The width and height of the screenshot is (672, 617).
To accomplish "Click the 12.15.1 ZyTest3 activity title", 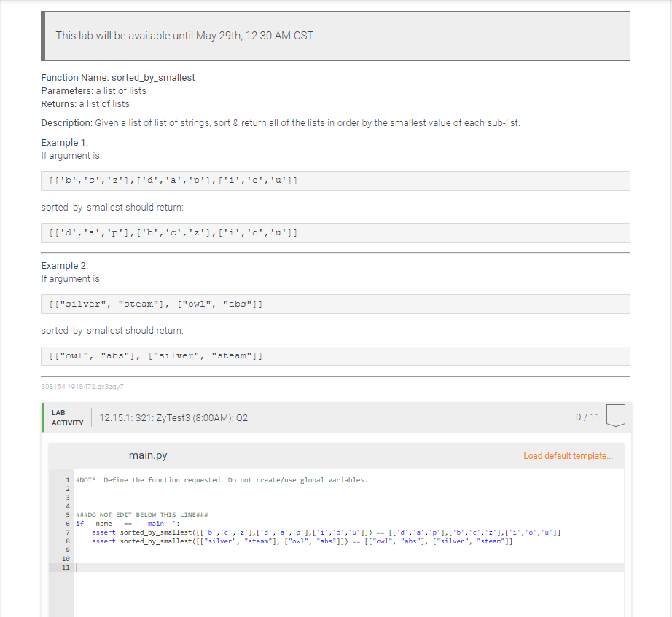I will pos(175,416).
